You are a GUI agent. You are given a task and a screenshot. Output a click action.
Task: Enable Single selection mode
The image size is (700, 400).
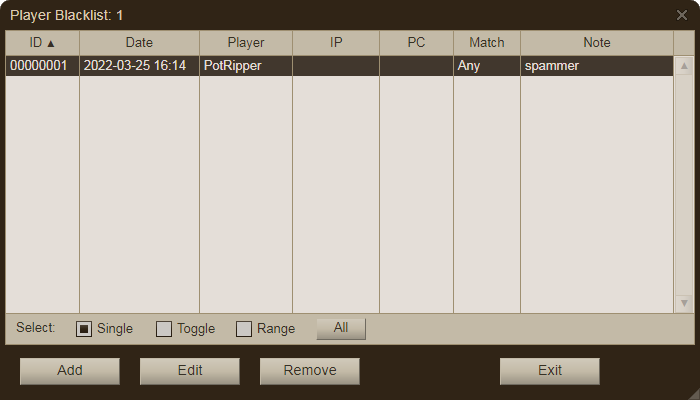(x=85, y=329)
